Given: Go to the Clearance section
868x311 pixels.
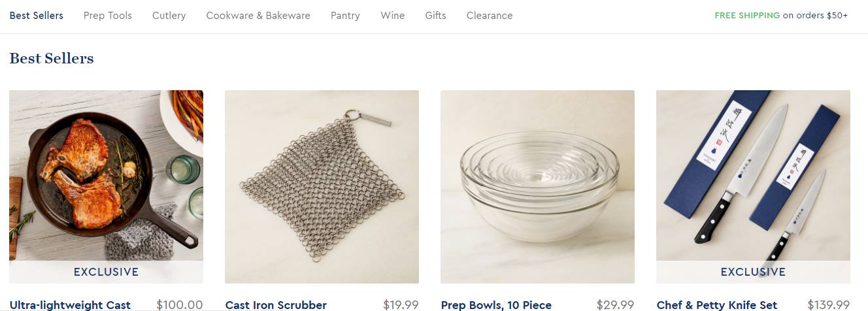Looking at the screenshot, I should pos(490,16).
